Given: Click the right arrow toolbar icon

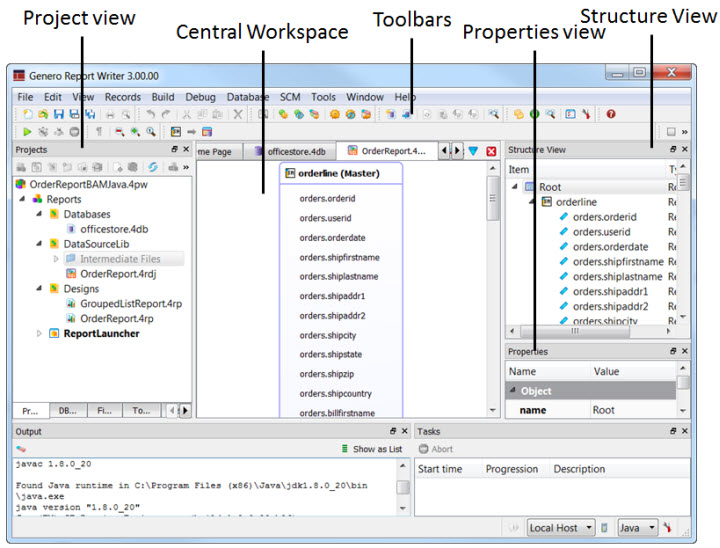Looking at the screenshot, I should (x=191, y=132).
